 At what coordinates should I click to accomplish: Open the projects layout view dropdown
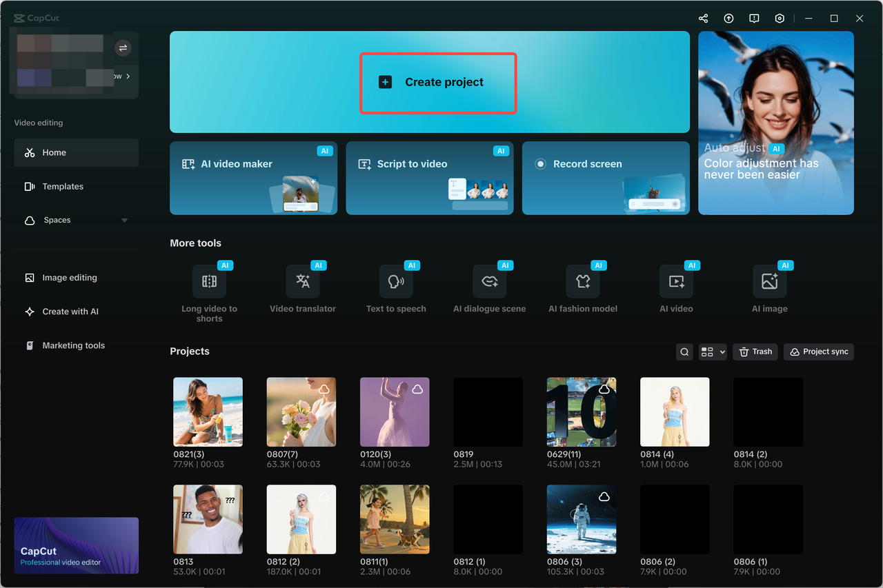(x=713, y=352)
